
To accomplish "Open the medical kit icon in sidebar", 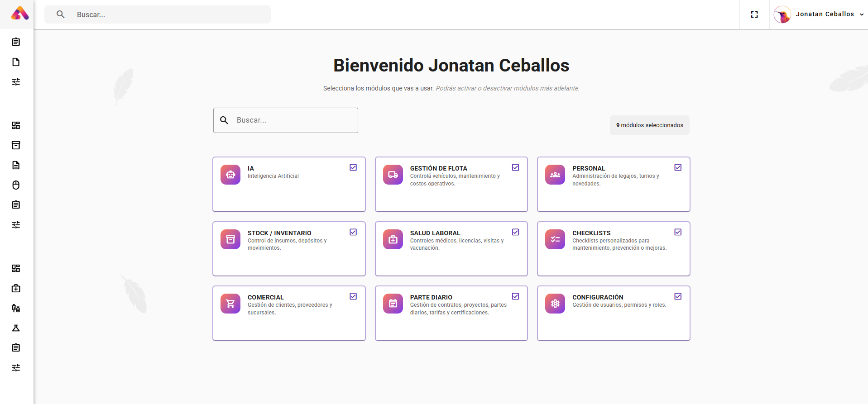I will 16,288.
